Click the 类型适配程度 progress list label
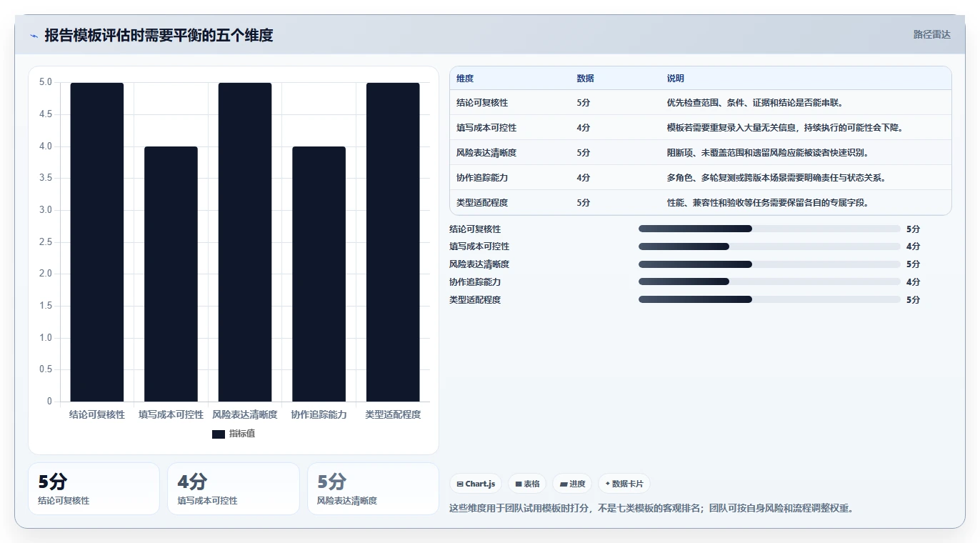 pos(475,300)
